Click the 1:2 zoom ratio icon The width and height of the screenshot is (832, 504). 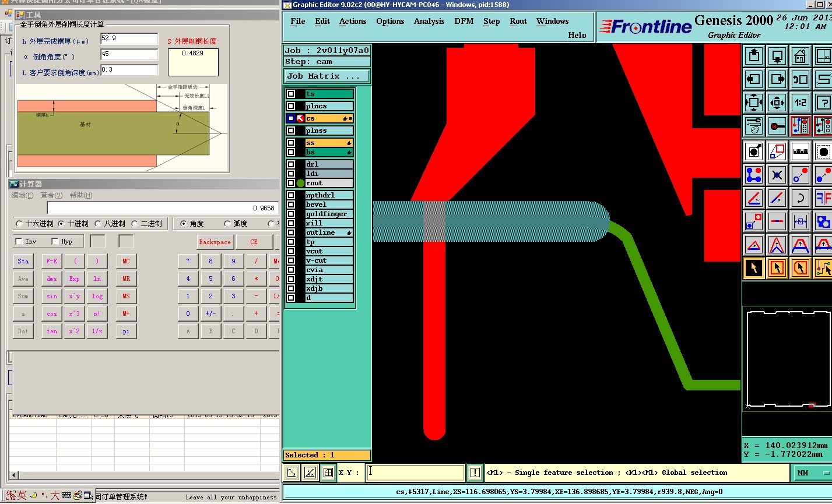pos(801,103)
